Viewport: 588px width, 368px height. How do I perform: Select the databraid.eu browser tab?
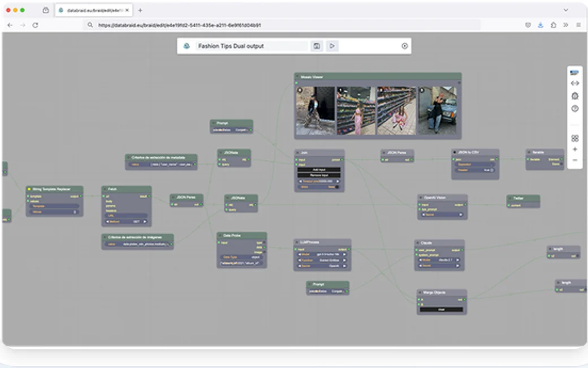click(94, 11)
